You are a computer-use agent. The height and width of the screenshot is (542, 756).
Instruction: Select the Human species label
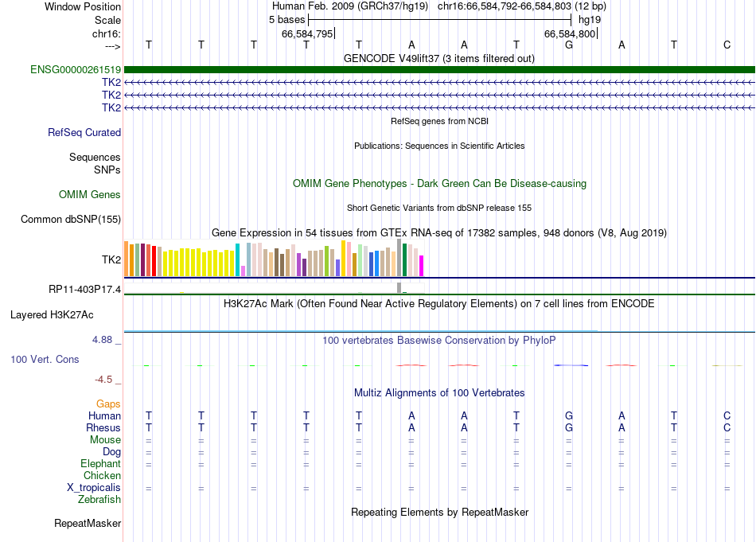104,415
